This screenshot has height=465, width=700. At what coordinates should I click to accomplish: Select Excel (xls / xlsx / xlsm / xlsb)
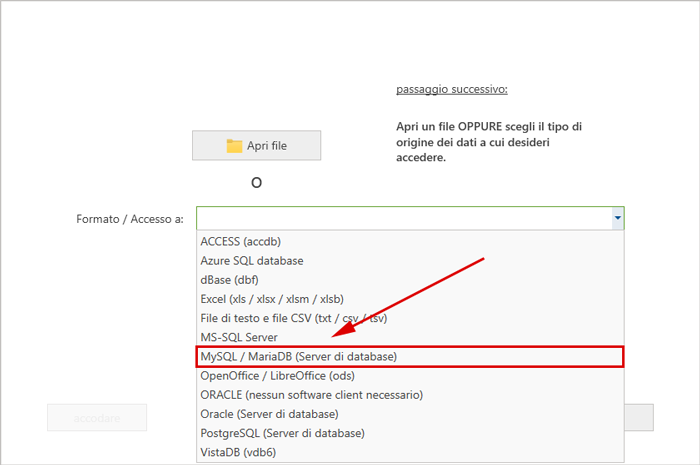(x=271, y=299)
